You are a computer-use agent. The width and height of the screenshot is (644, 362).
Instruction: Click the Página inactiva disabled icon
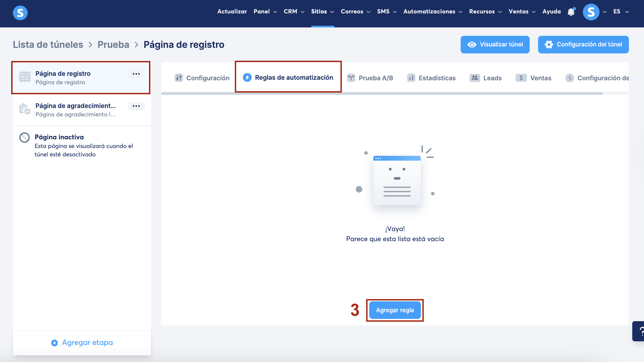coord(25,137)
